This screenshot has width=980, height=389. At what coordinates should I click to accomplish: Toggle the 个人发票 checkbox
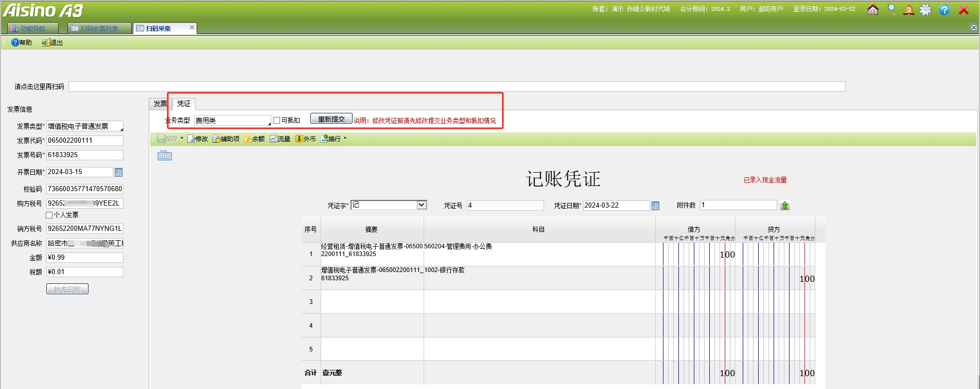pyautogui.click(x=49, y=215)
